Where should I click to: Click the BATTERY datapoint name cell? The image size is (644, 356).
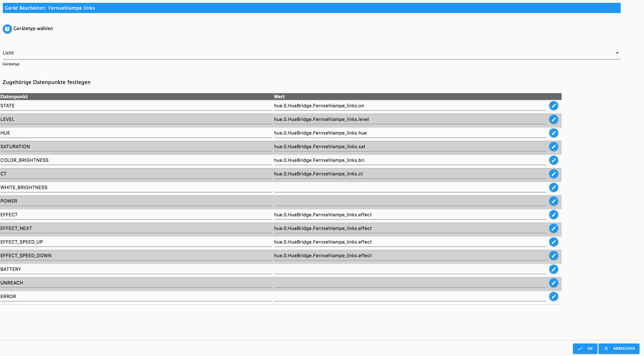[x=136, y=269]
